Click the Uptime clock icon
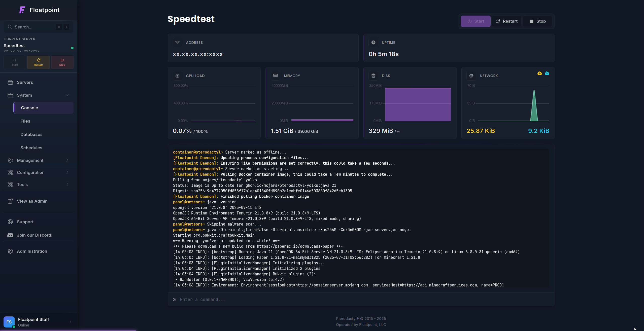644x331 pixels. [373, 43]
